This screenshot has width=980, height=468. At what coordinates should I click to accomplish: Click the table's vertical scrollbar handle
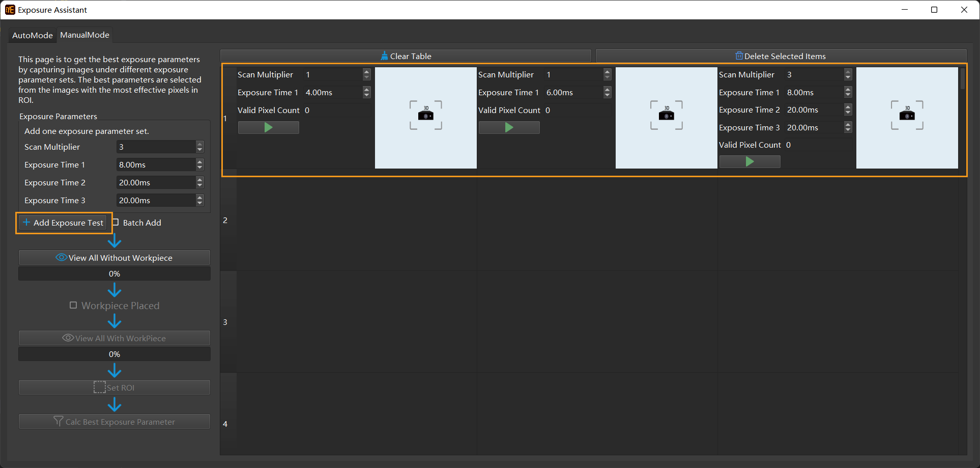coord(962,79)
